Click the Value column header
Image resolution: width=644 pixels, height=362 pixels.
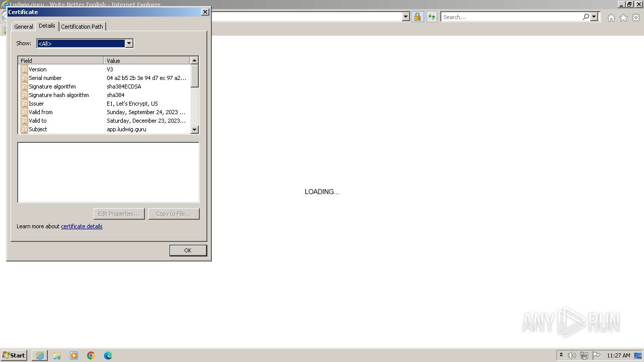[147, 60]
